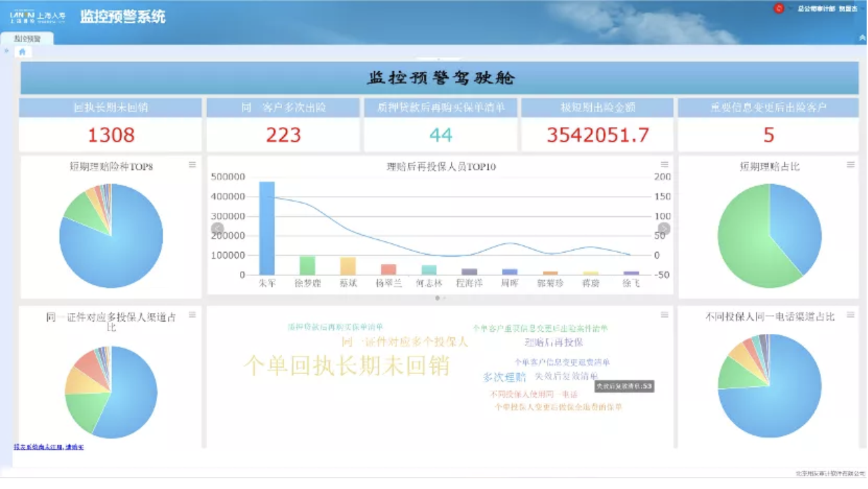Go to previous chart with left arrow

tap(217, 228)
